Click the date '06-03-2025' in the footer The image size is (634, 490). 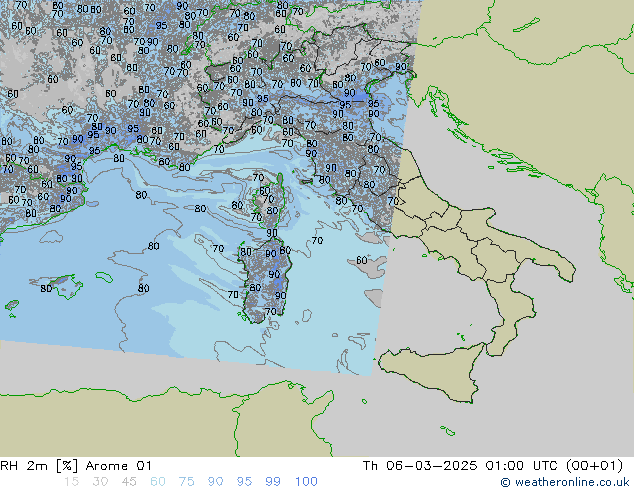coord(431,466)
